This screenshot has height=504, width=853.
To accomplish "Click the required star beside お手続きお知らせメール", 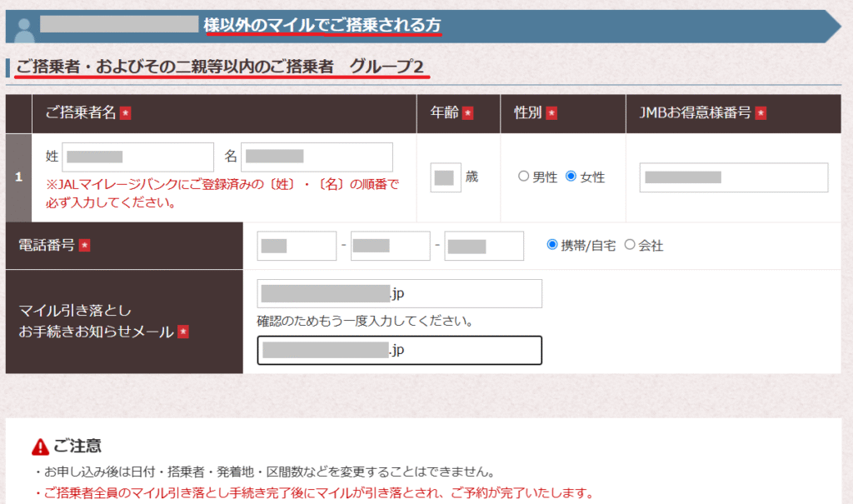I will click(183, 332).
